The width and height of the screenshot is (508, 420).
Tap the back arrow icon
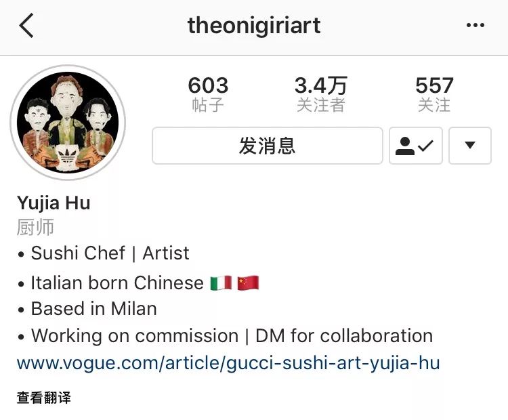(x=26, y=25)
